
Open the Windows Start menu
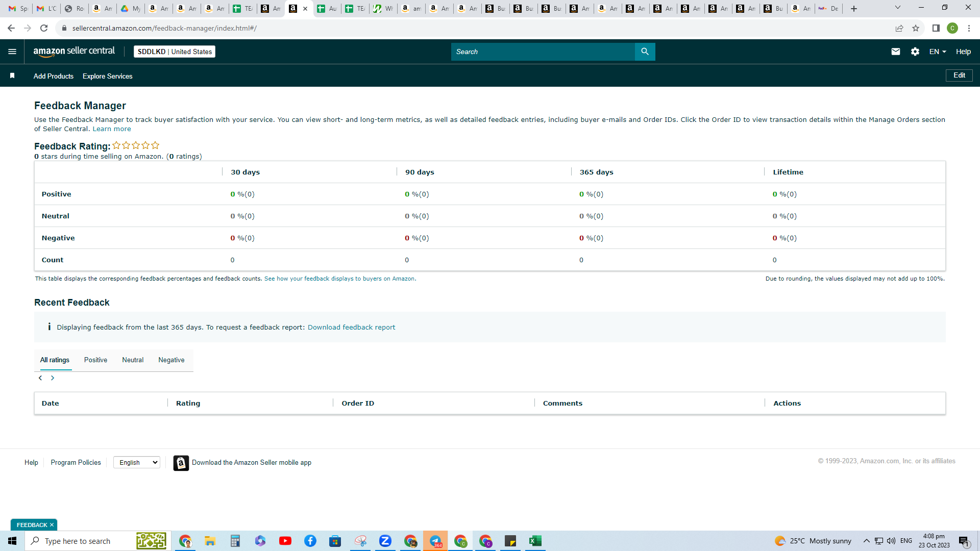click(x=12, y=541)
